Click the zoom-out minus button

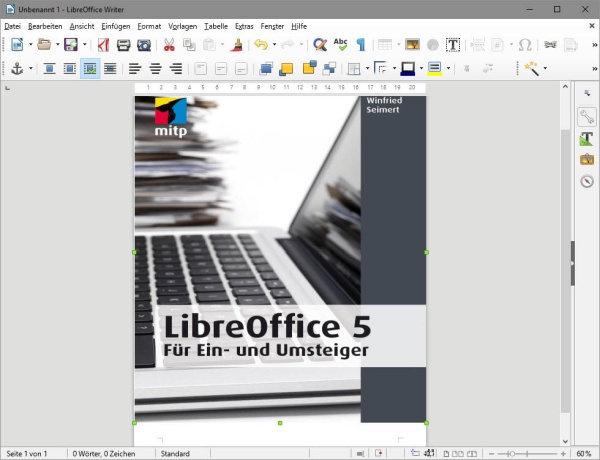point(492,454)
